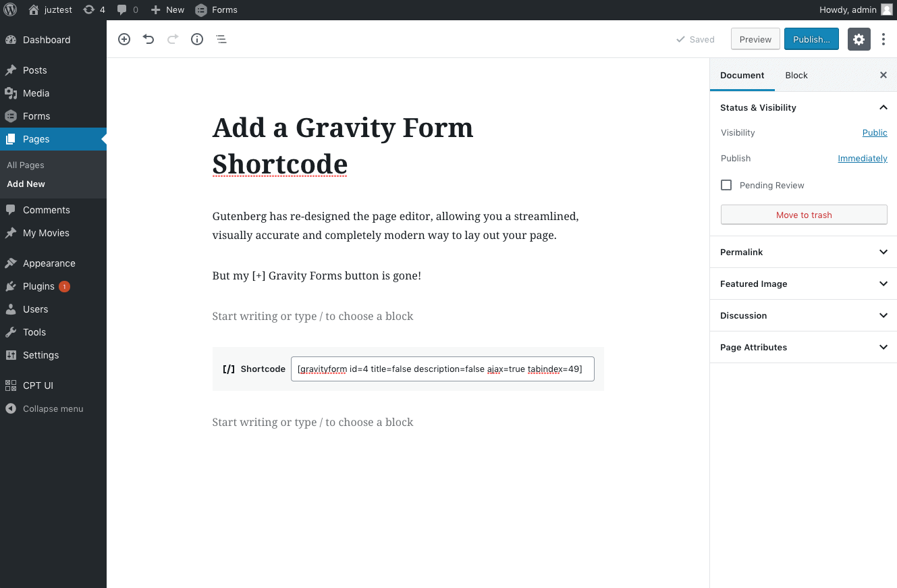Image resolution: width=897 pixels, height=588 pixels.
Task: Click the WordPress logo in admin bar
Action: (10, 10)
